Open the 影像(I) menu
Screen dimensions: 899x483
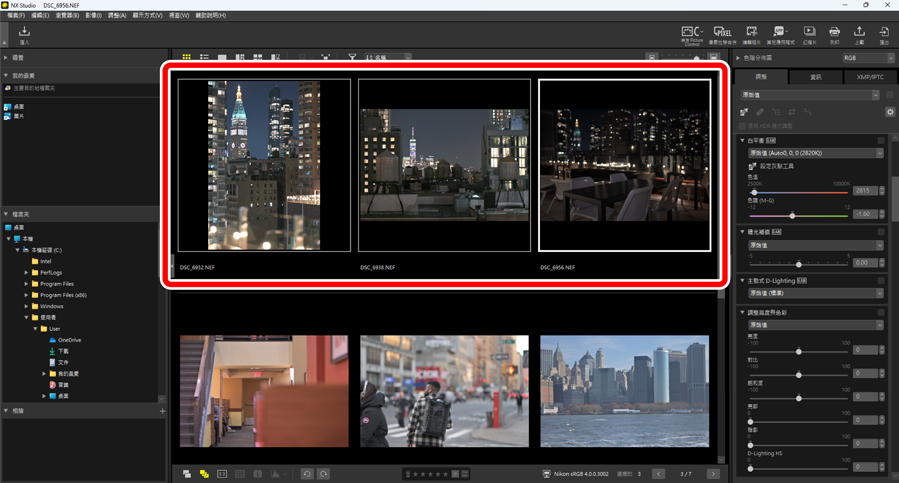click(93, 16)
